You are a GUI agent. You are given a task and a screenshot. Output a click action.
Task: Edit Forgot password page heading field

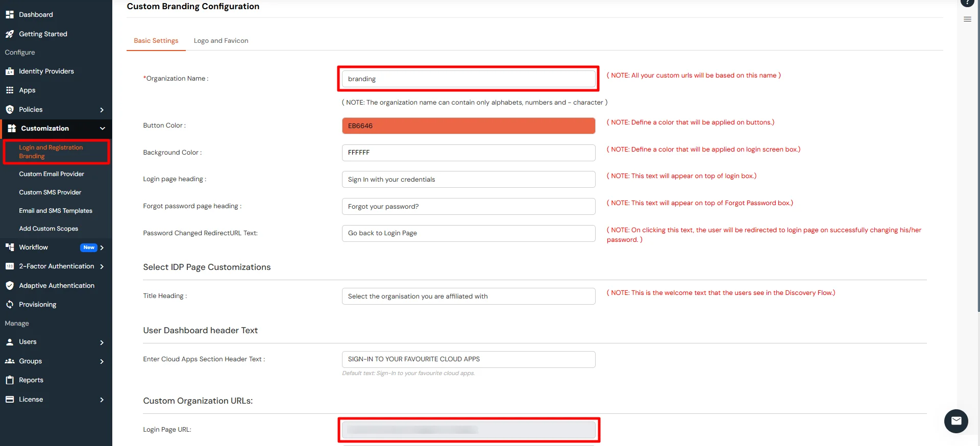click(469, 207)
